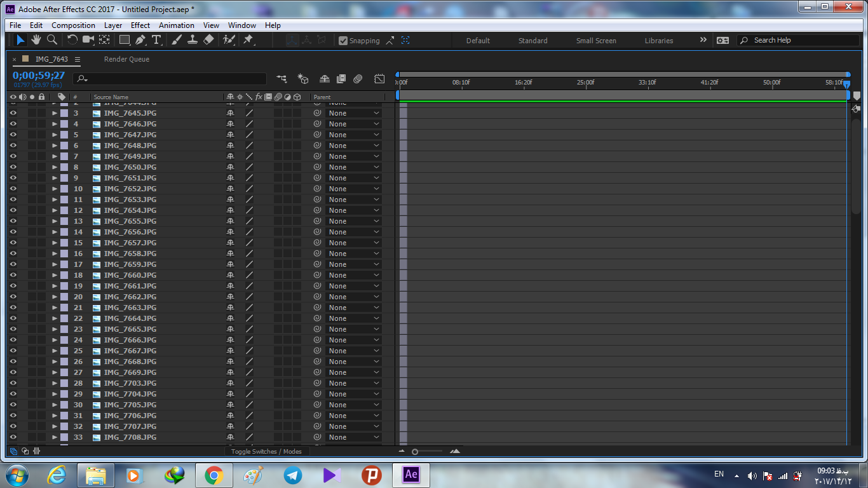This screenshot has width=868, height=488.
Task: Select the Clone Stamp tool
Action: tap(192, 39)
